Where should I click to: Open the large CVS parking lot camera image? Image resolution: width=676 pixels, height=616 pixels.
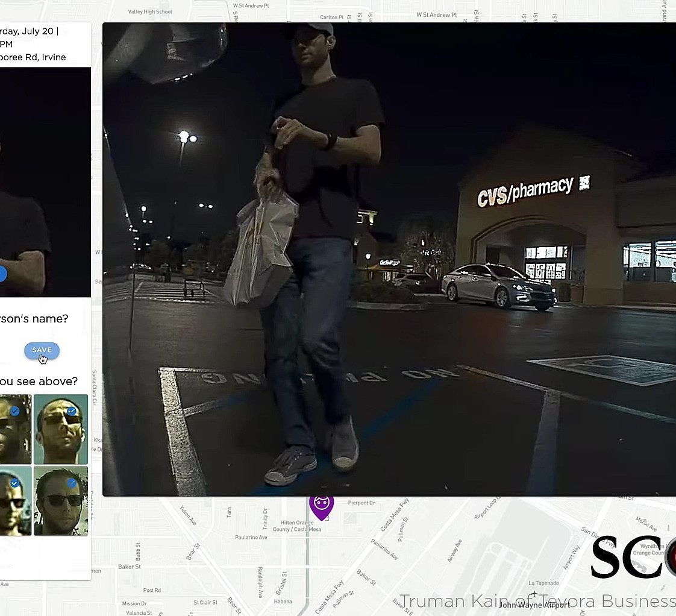389,259
